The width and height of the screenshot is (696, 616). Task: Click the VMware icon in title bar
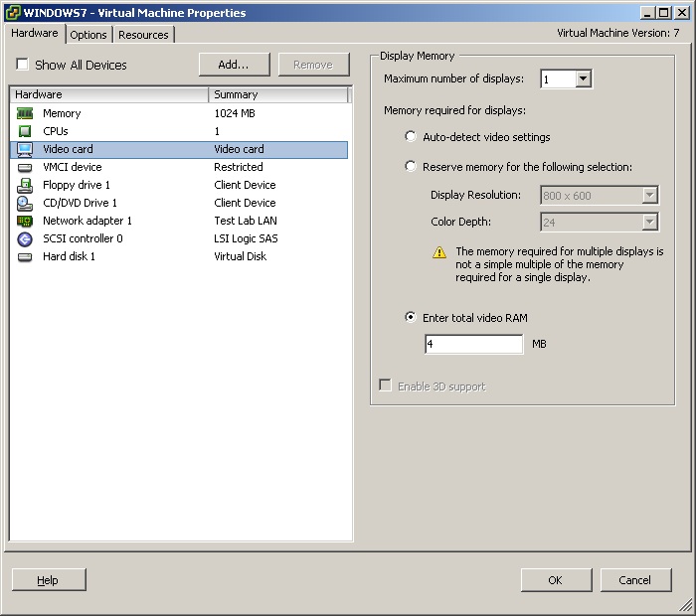click(13, 12)
